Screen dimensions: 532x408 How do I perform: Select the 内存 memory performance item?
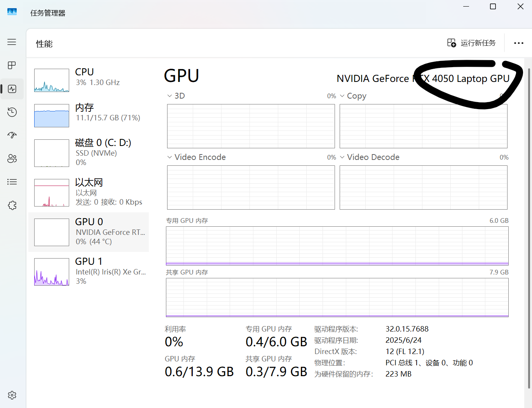click(89, 115)
